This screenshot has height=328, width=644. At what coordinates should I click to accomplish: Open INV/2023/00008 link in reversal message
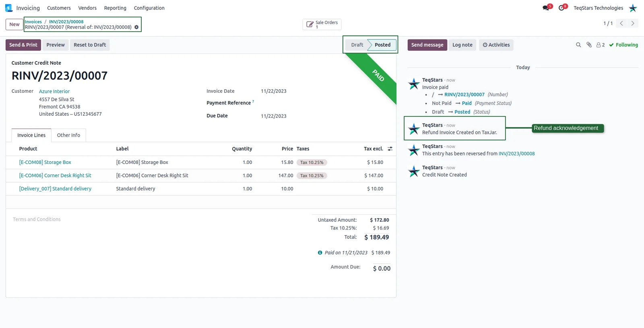(516, 154)
